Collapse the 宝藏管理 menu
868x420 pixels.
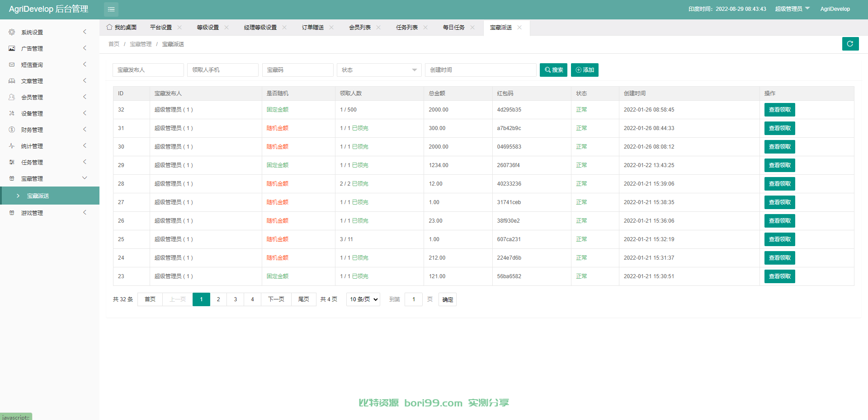pos(85,178)
